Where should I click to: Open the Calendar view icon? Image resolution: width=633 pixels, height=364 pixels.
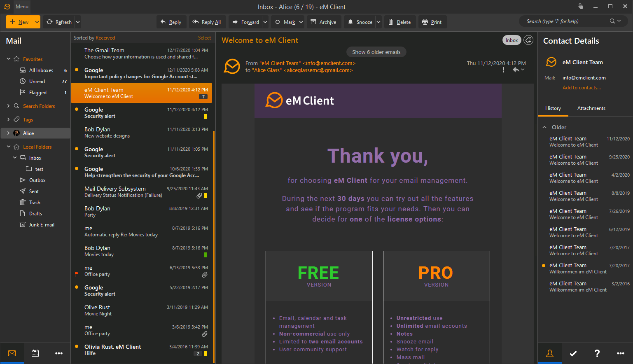35,353
